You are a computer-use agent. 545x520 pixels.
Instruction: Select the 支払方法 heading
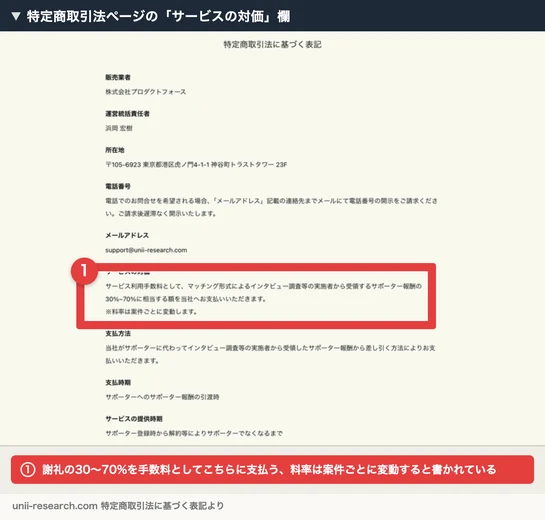pyautogui.click(x=118, y=333)
